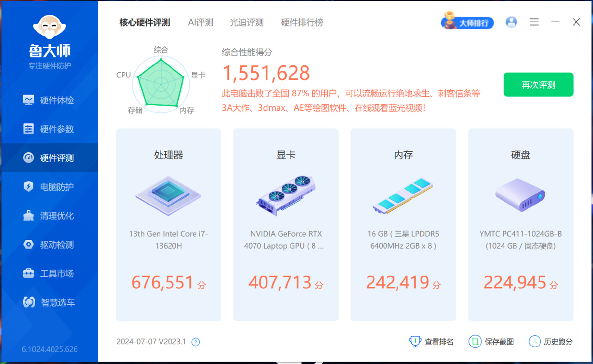Click the total score 1,551,628
The image size is (593, 364).
tap(266, 73)
